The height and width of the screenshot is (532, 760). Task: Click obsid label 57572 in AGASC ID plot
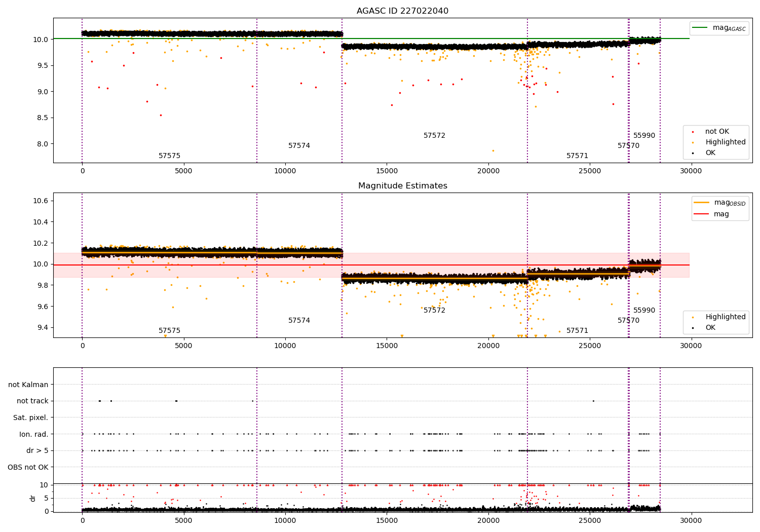pos(434,136)
